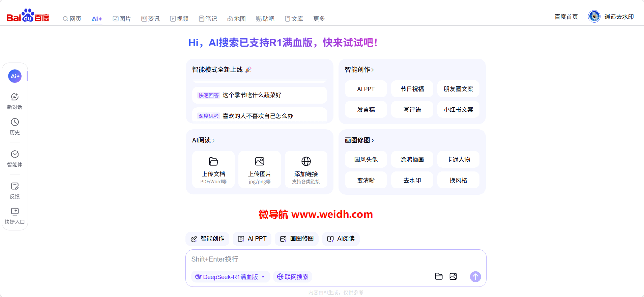644x297 pixels.
Task: Click the Baidu logo
Action: click(28, 16)
